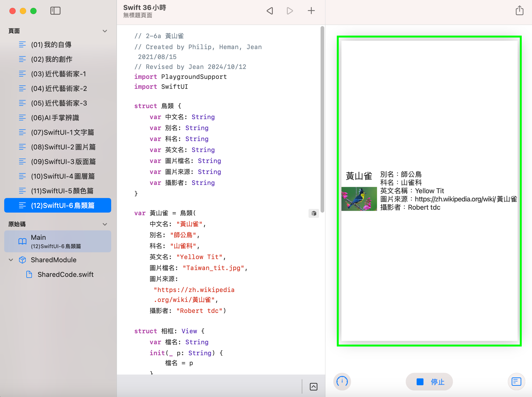Collapse the 原始碼 section chevron
This screenshot has height=397, width=532.
(105, 224)
